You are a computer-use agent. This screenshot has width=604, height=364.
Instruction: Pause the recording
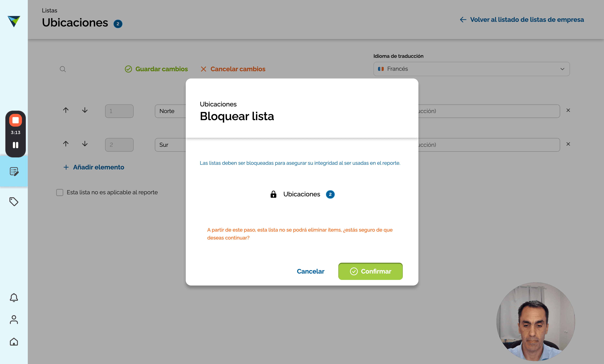(x=16, y=145)
